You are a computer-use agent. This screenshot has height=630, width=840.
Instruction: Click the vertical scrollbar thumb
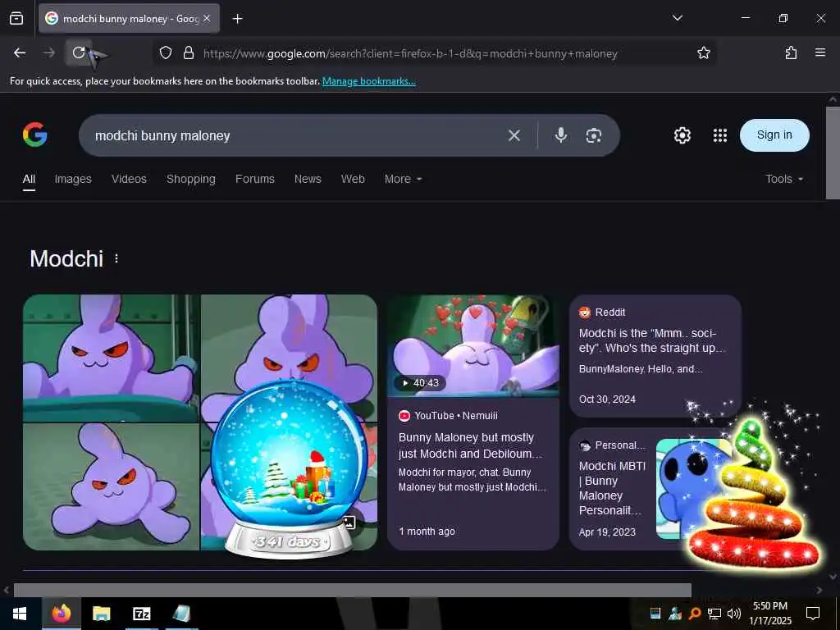(833, 153)
